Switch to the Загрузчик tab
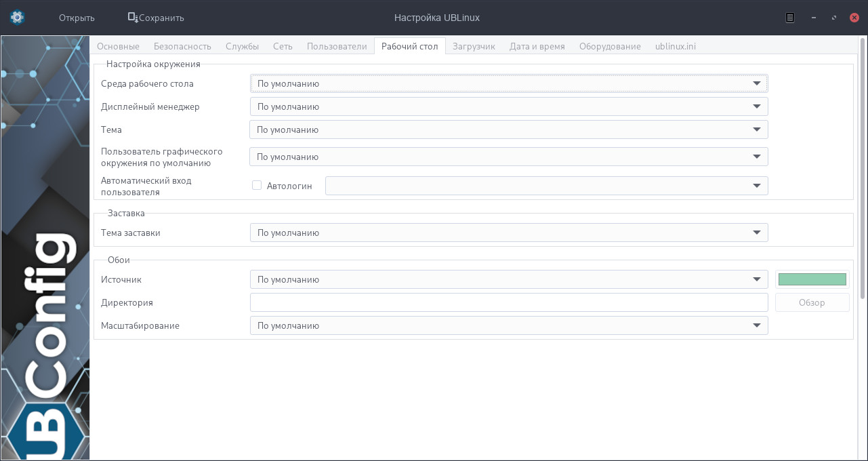The height and width of the screenshot is (461, 868). (474, 46)
